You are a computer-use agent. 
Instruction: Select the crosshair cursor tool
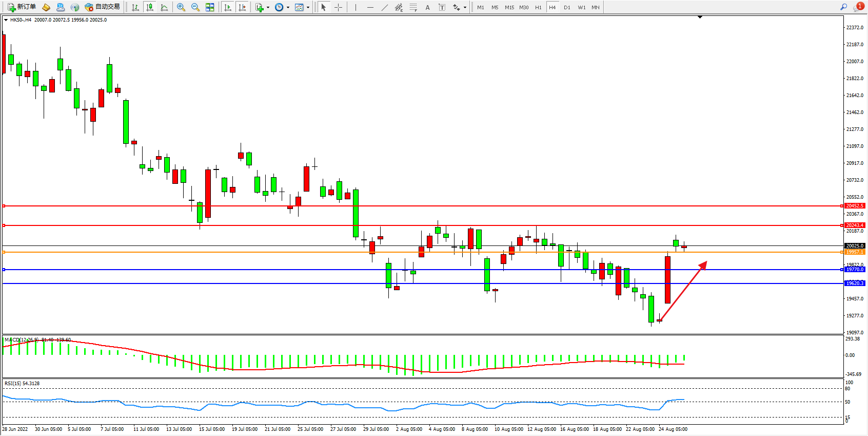(338, 7)
